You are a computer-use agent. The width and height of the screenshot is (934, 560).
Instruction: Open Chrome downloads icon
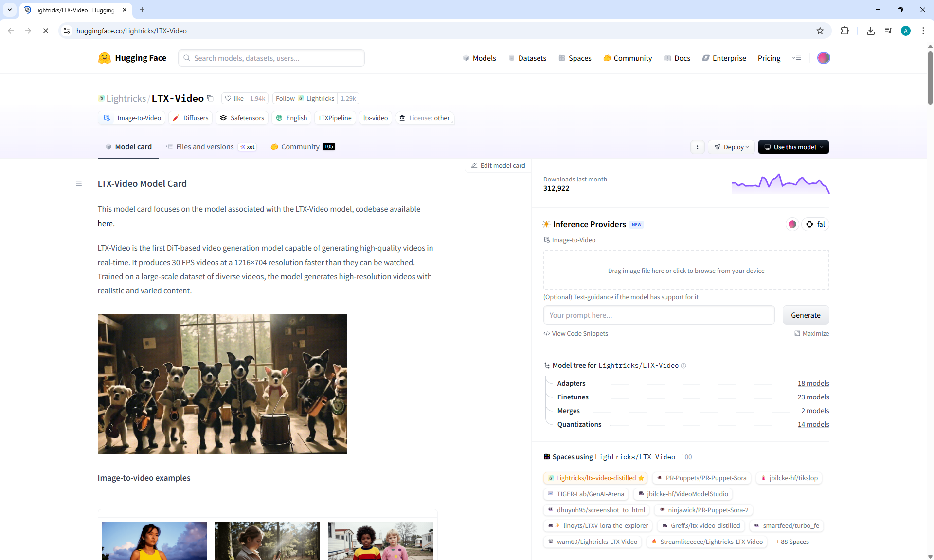tap(871, 31)
